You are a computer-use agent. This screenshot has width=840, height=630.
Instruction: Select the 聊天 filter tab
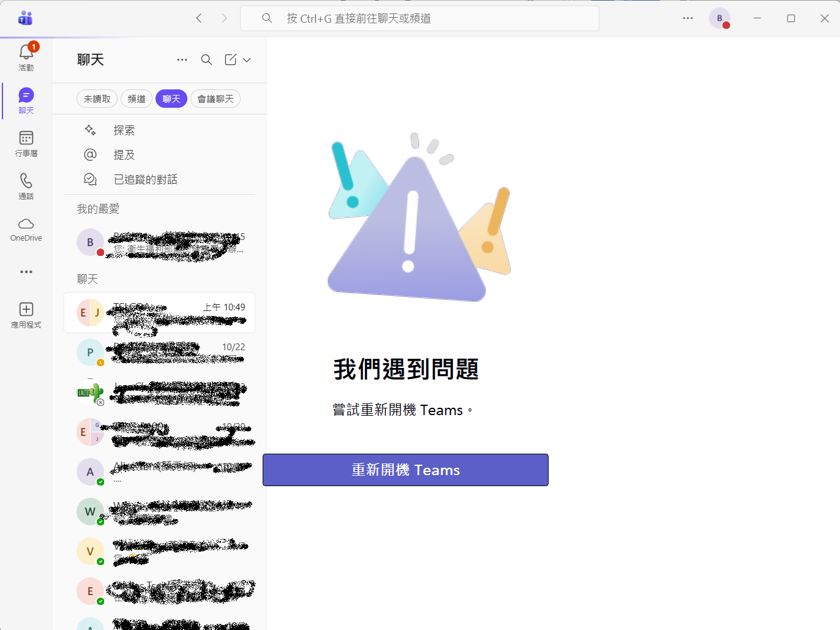tap(171, 98)
